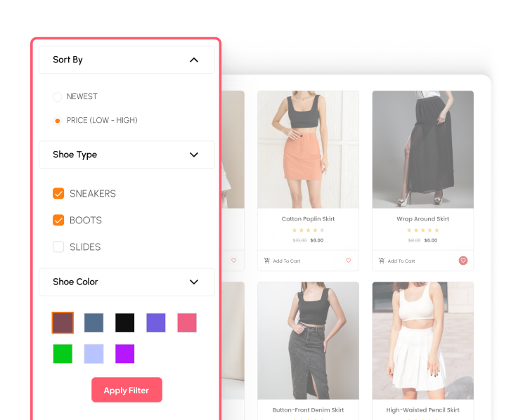Image resolution: width=523 pixels, height=420 pixels.
Task: Click the Shoe Color heading label
Action: point(75,282)
